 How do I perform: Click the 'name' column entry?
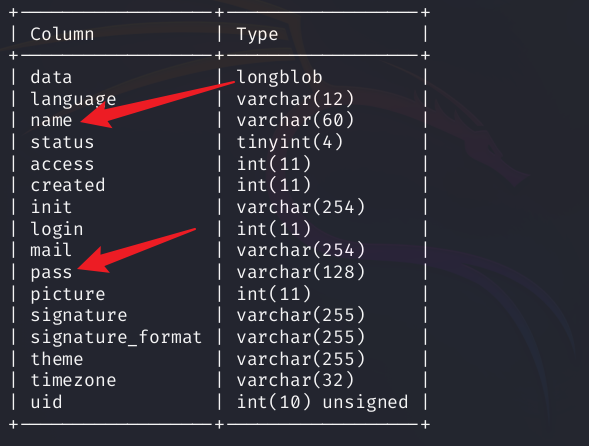[51, 121]
